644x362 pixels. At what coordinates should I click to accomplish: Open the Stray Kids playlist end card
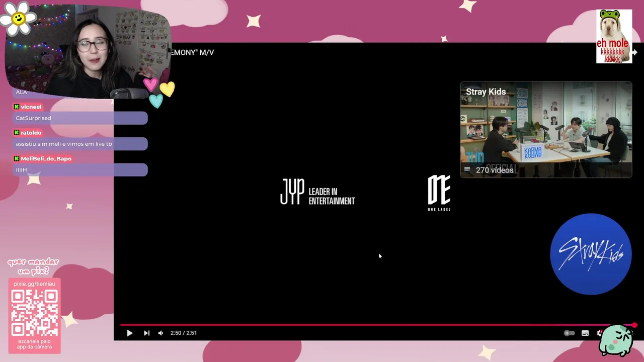click(546, 130)
